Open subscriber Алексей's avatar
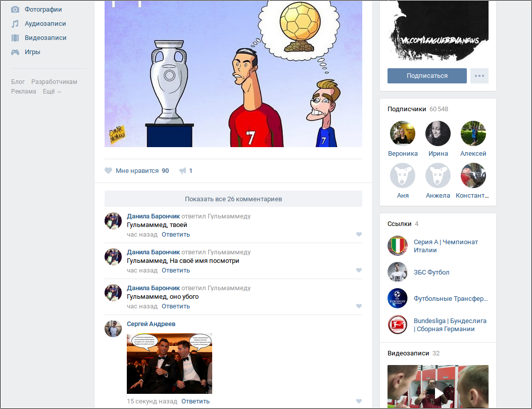 [473, 133]
